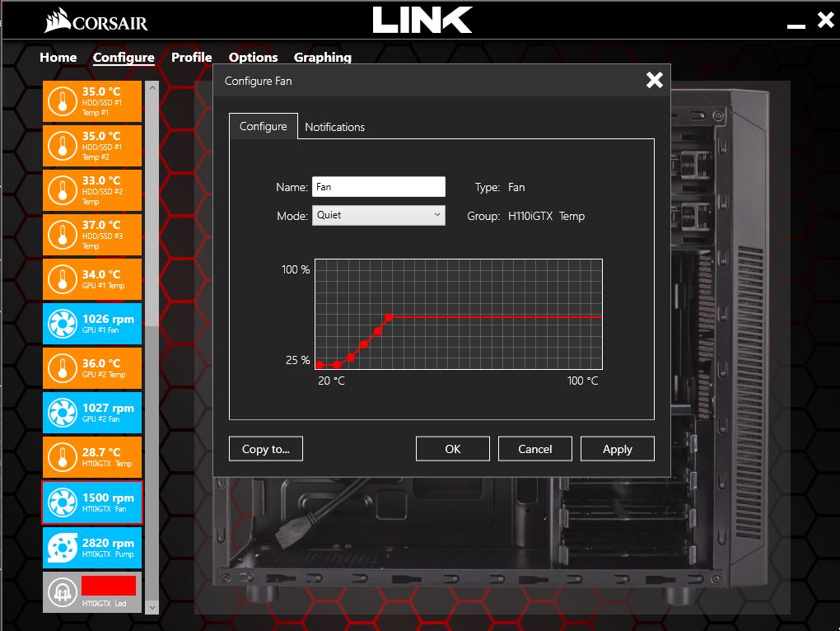Viewport: 840px width, 631px height.
Task: Click the Apply button
Action: [617, 449]
